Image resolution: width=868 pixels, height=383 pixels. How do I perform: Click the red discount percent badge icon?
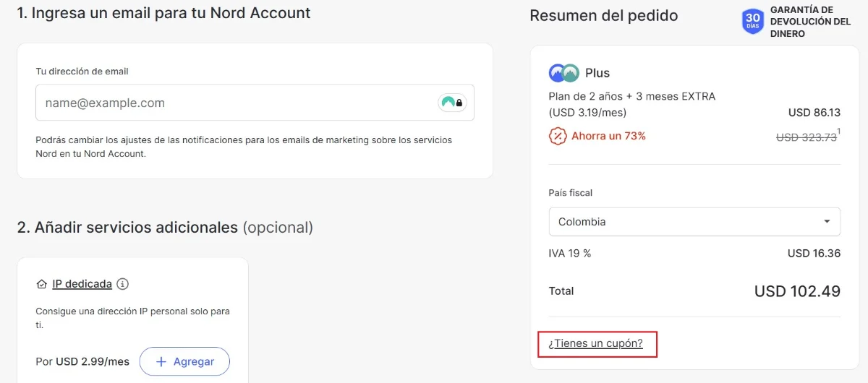click(557, 136)
